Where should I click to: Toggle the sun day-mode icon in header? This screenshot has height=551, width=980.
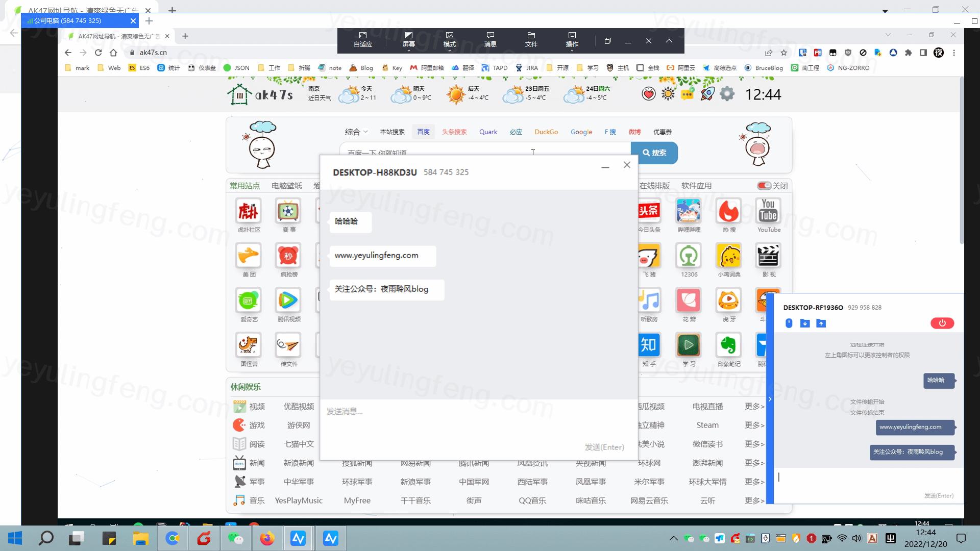click(668, 94)
